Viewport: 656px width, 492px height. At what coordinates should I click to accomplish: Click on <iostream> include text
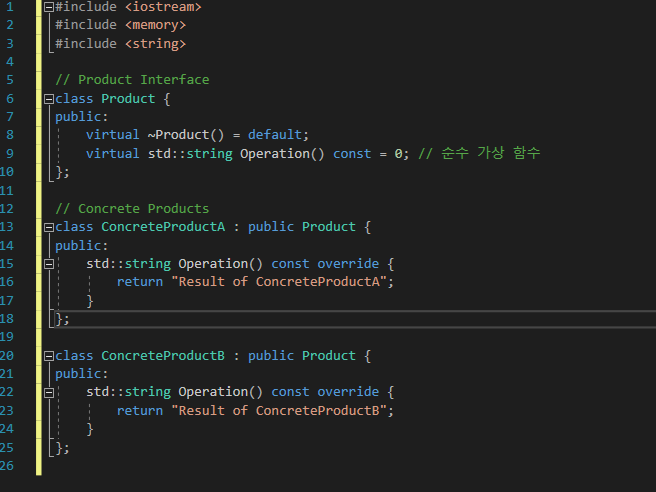(x=163, y=7)
